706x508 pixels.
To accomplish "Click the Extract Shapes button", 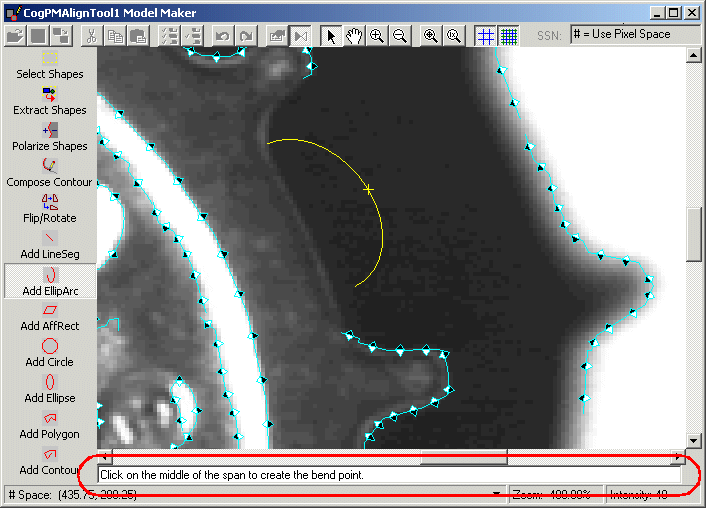I will click(x=50, y=100).
